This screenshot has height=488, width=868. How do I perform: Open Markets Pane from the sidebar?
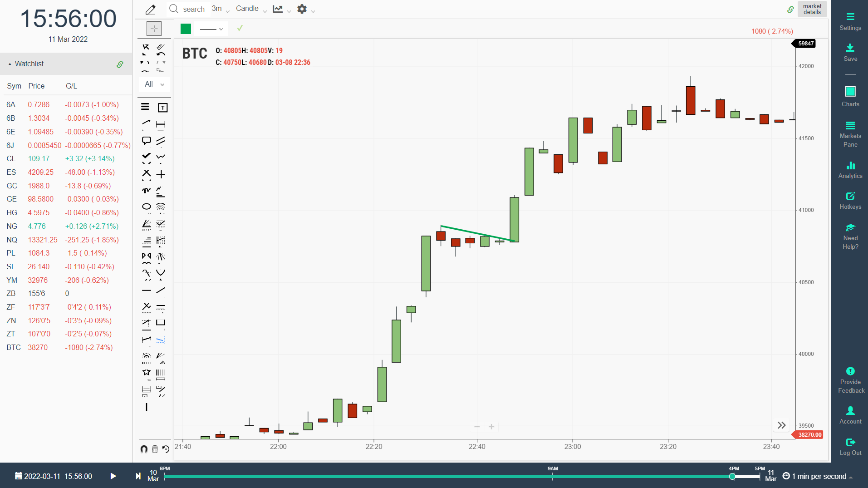[x=850, y=133]
